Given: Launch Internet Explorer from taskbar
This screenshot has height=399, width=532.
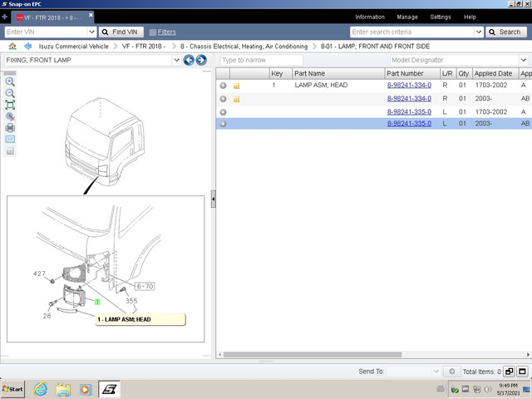Looking at the screenshot, I should [x=41, y=389].
